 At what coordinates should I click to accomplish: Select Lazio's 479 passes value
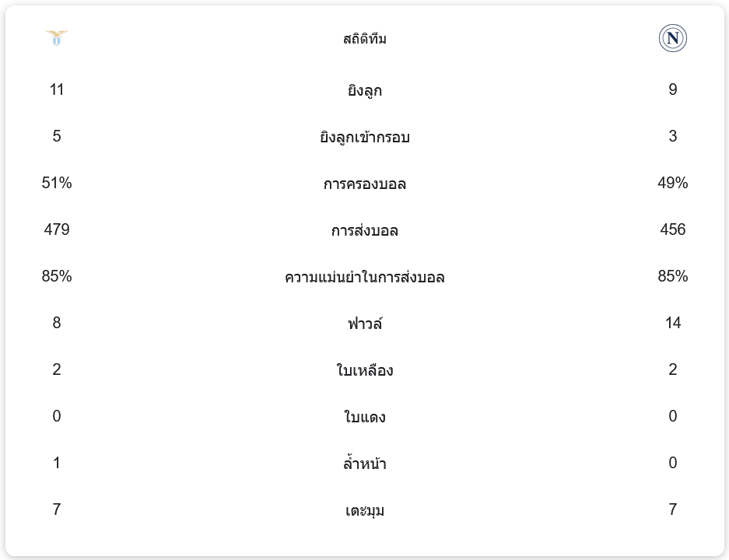[57, 229]
